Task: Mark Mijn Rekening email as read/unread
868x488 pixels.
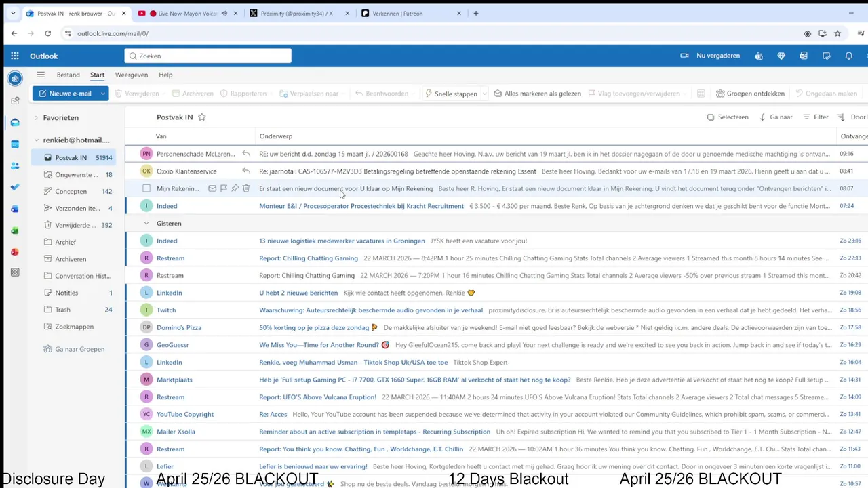Action: 212,188
